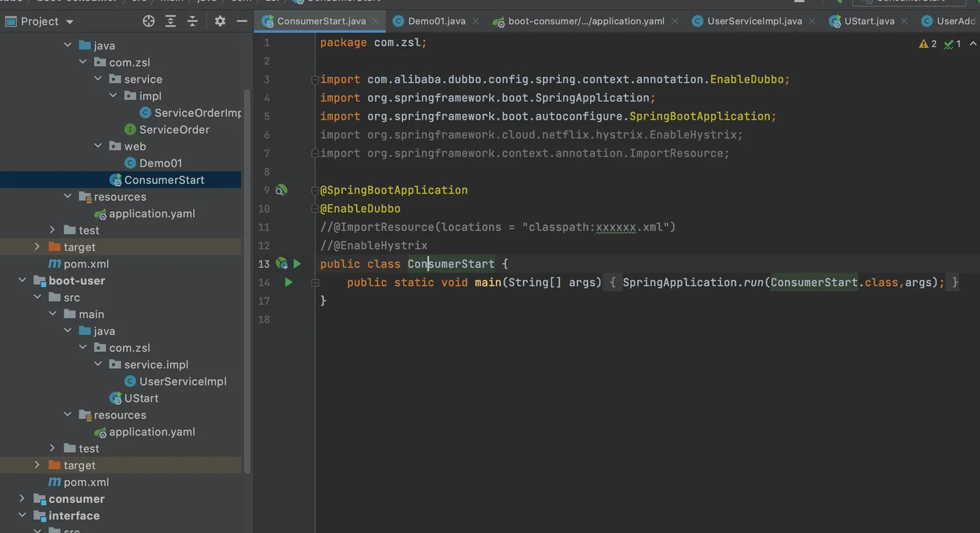Select Demo01 class in tree
The width and height of the screenshot is (980, 533).
tap(153, 163)
